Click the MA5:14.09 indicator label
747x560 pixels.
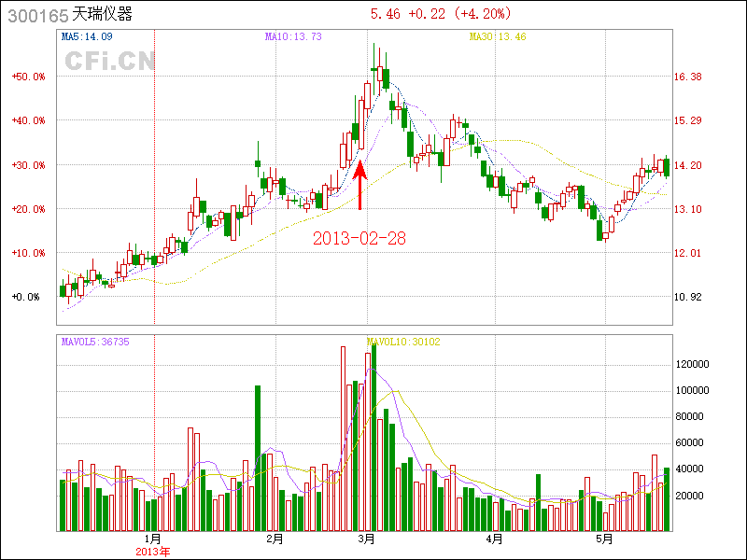(87, 36)
